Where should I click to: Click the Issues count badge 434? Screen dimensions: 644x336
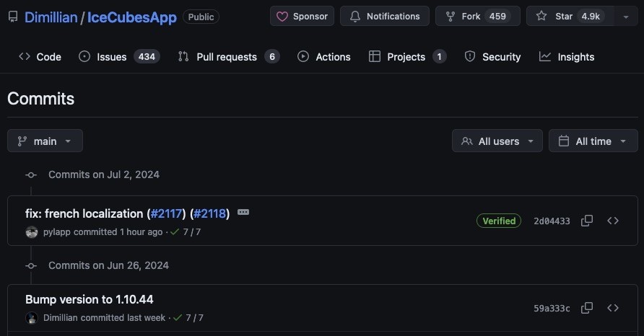pyautogui.click(x=147, y=57)
